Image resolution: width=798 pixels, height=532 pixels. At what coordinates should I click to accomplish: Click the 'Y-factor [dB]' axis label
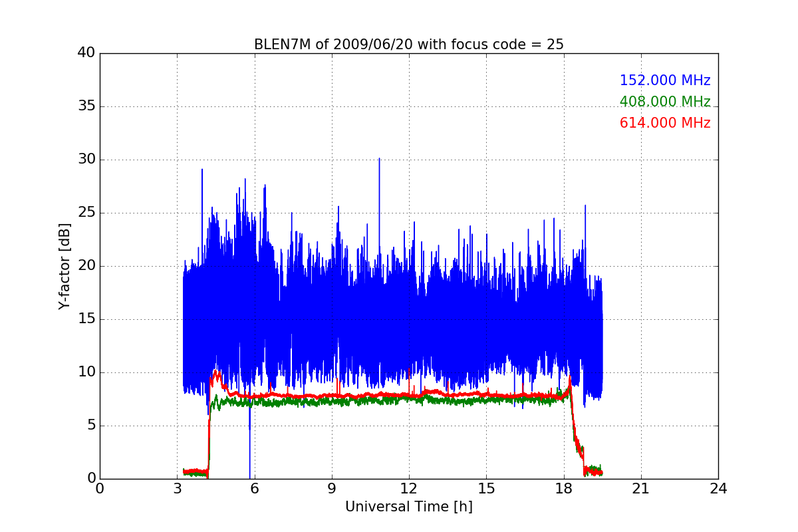pos(64,266)
